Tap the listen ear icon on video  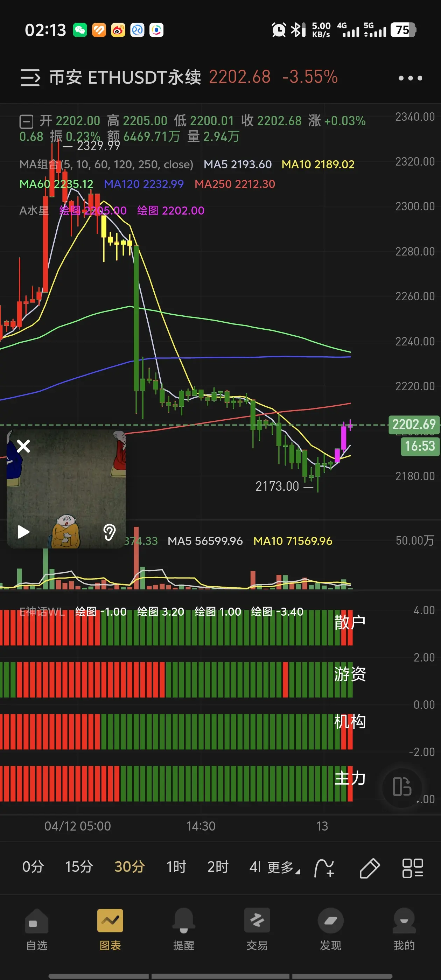110,532
